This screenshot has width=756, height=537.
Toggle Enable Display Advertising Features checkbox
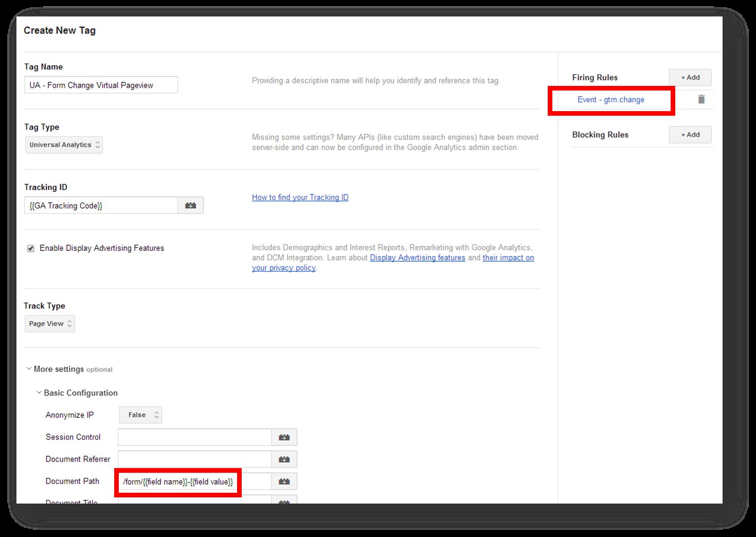(x=31, y=248)
